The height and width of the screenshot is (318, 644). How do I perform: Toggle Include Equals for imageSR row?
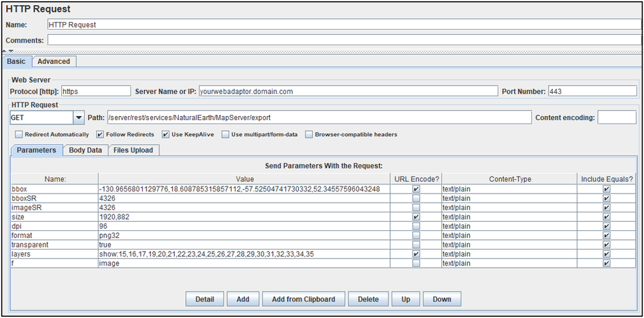607,208
